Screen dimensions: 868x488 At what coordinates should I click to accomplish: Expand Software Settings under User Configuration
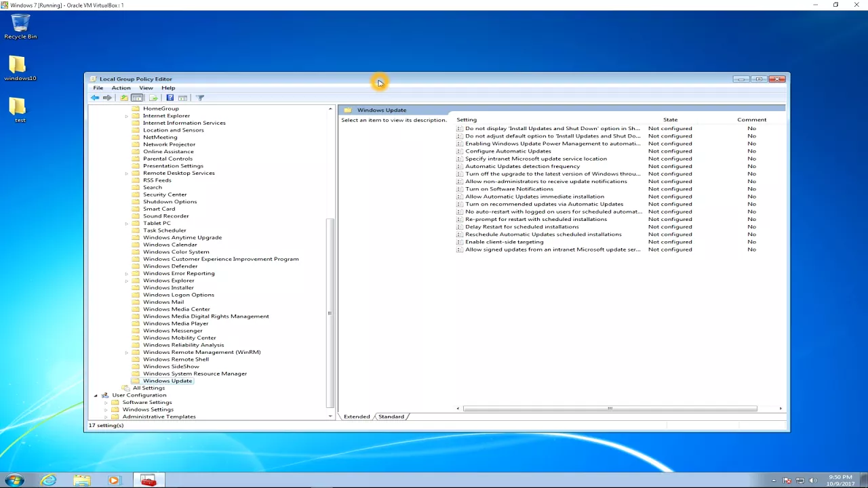106,403
